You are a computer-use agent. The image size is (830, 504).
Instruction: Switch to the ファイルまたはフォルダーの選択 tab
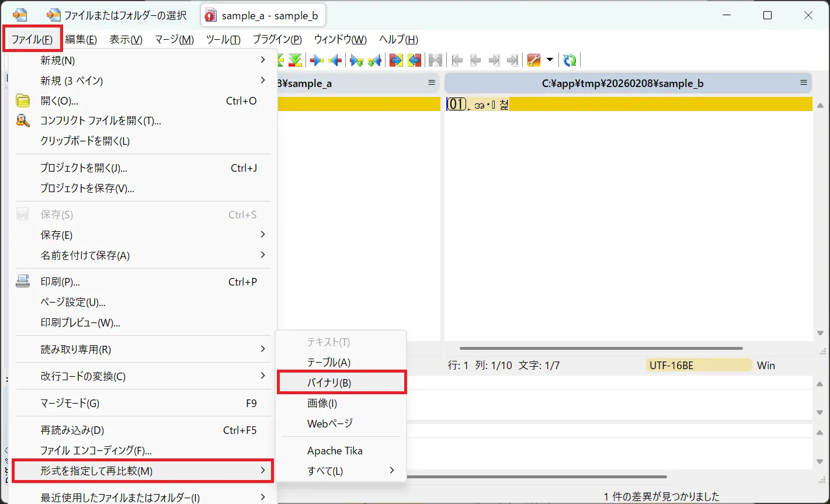pyautogui.click(x=119, y=16)
